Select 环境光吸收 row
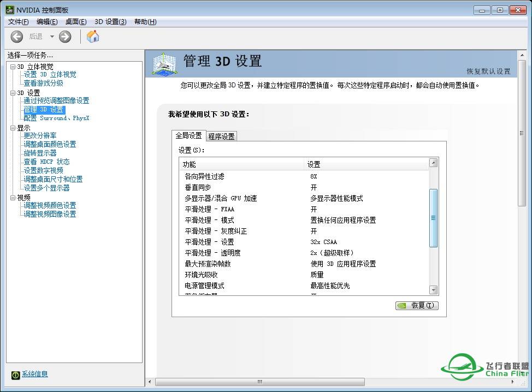Screen dimensions: 532x392 tap(304, 275)
